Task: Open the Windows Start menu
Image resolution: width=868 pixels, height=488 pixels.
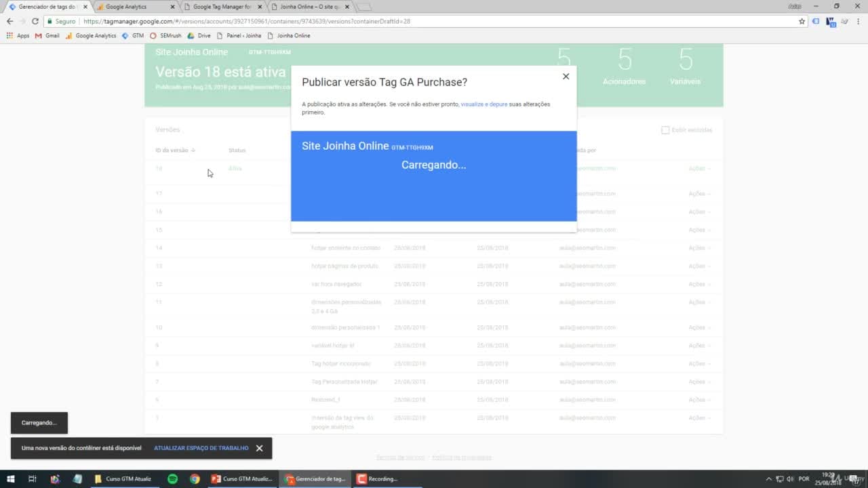Action: [9, 479]
